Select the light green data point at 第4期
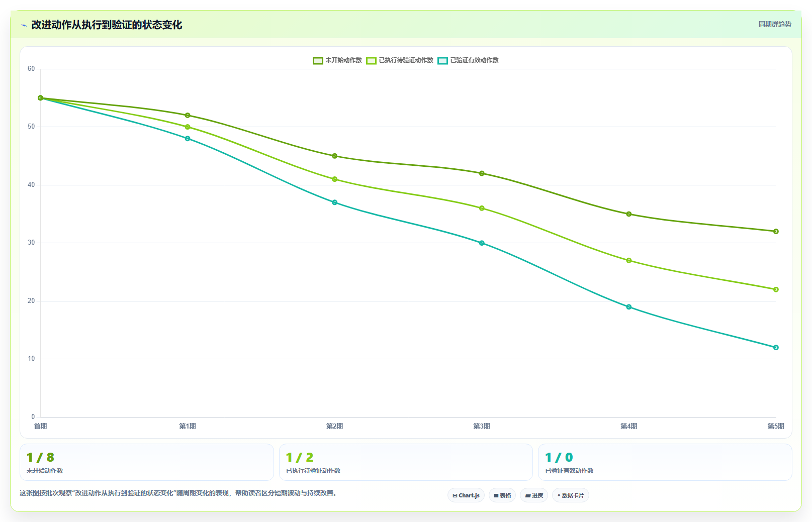This screenshot has height=522, width=812. tap(629, 260)
